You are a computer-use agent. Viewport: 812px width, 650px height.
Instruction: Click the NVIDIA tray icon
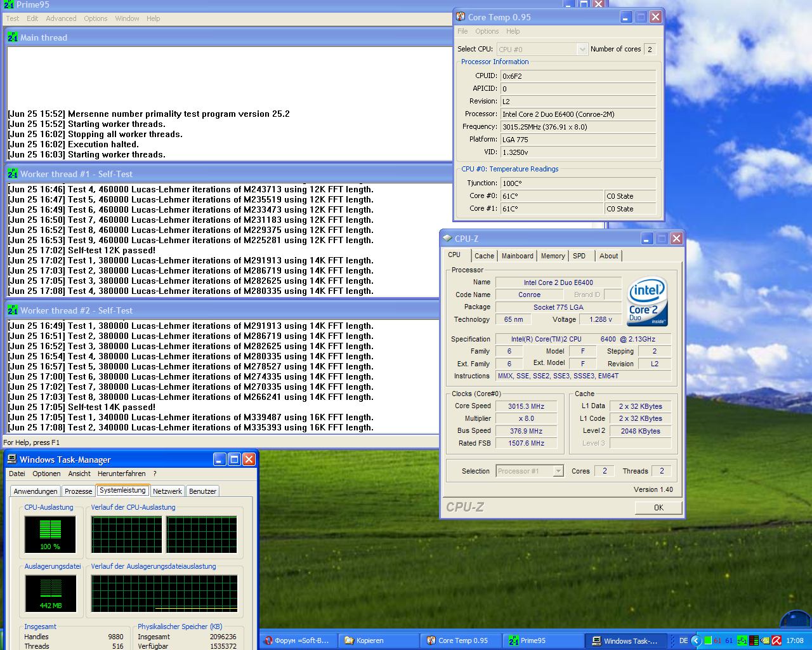pos(765,640)
